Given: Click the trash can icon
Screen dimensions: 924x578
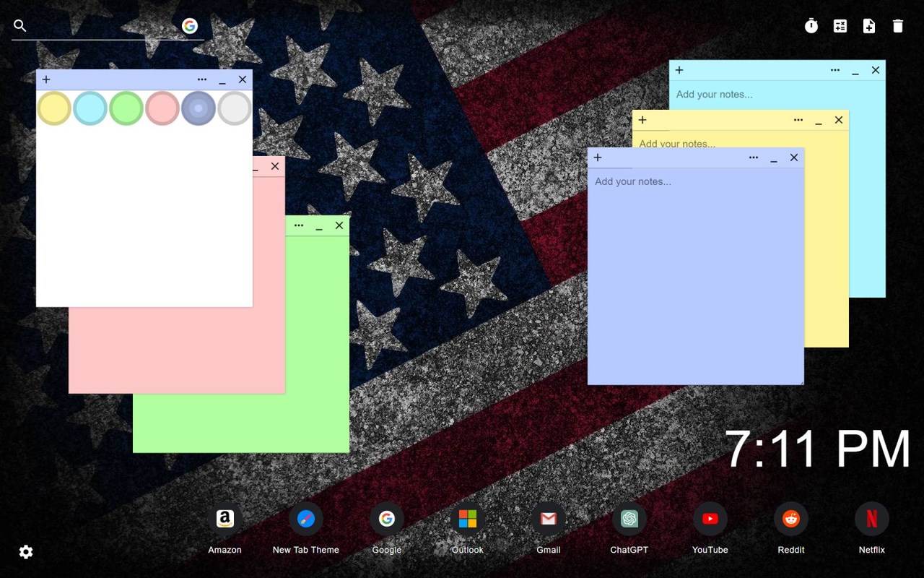Looking at the screenshot, I should click(x=898, y=26).
